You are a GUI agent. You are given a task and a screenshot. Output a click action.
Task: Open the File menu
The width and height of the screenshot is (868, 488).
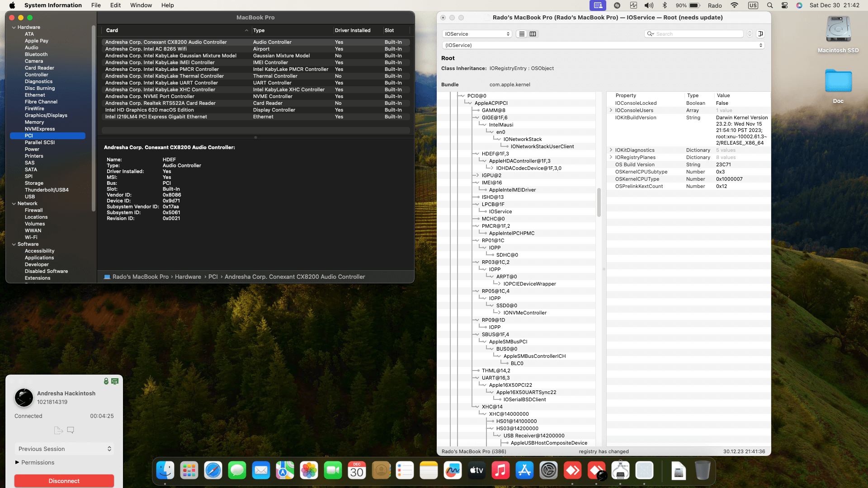[96, 5]
